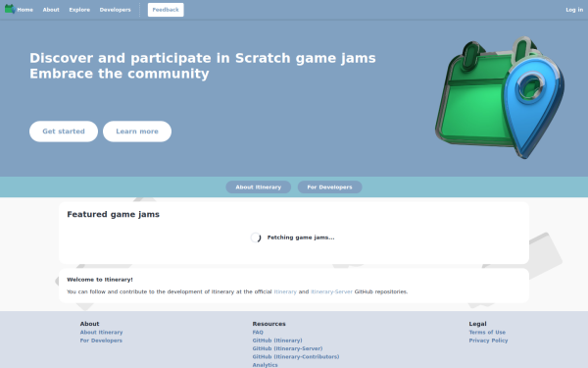Click the footer 'Legal' heading

[x=478, y=324]
